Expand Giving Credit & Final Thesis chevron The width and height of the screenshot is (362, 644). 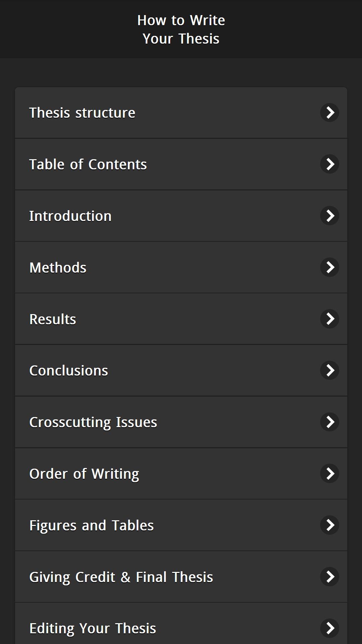click(x=330, y=577)
